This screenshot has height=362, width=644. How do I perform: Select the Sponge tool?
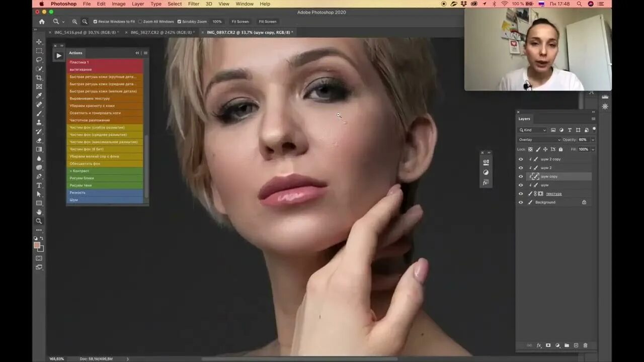coord(39,167)
